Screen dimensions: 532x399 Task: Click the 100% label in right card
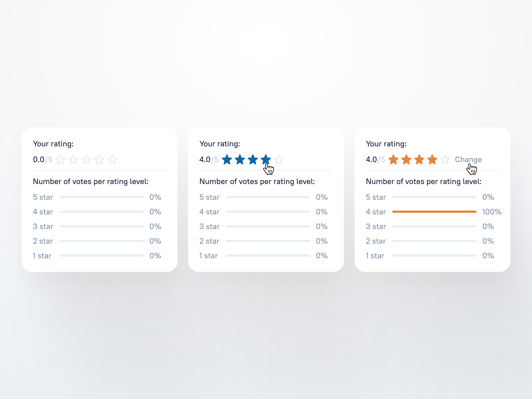[492, 212]
